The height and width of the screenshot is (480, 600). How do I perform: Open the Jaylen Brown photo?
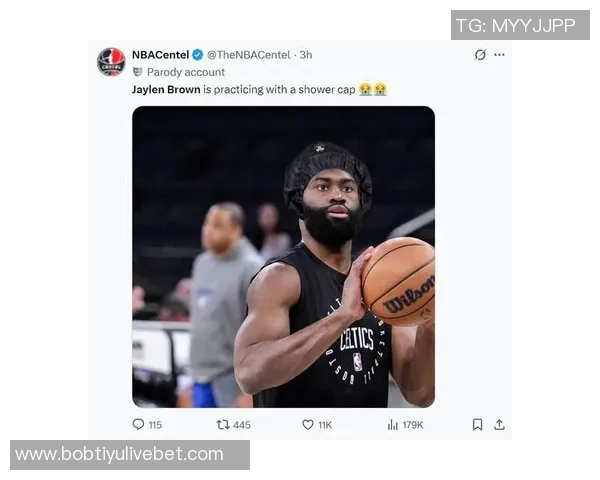click(x=283, y=257)
